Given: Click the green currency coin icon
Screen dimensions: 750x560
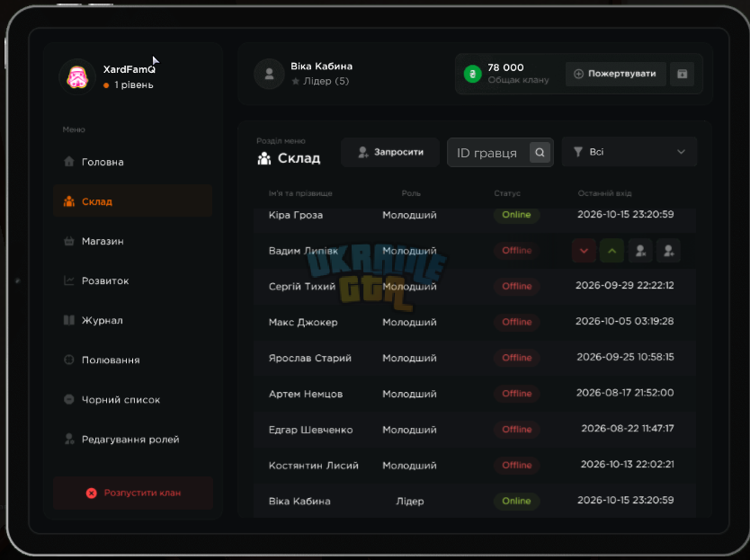Looking at the screenshot, I should click(473, 74).
